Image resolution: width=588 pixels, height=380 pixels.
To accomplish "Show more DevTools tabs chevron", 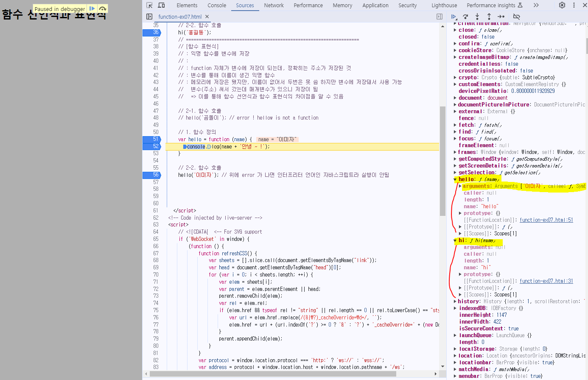I will [x=536, y=5].
